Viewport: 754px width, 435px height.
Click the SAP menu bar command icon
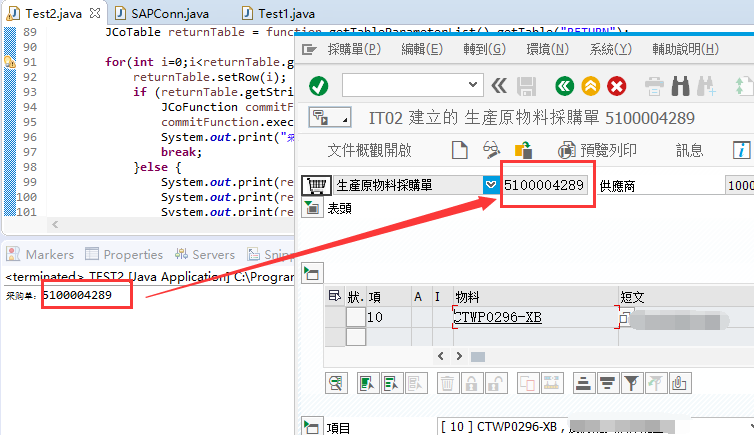tap(309, 49)
